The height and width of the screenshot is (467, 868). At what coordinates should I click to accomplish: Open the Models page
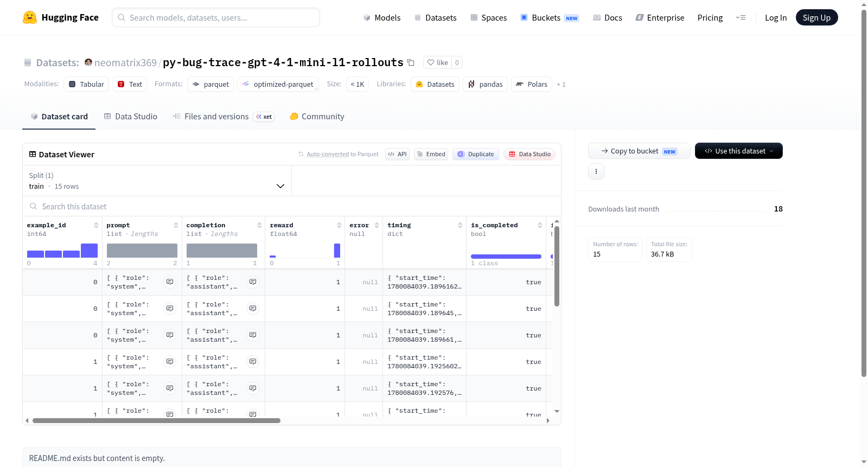(x=382, y=17)
